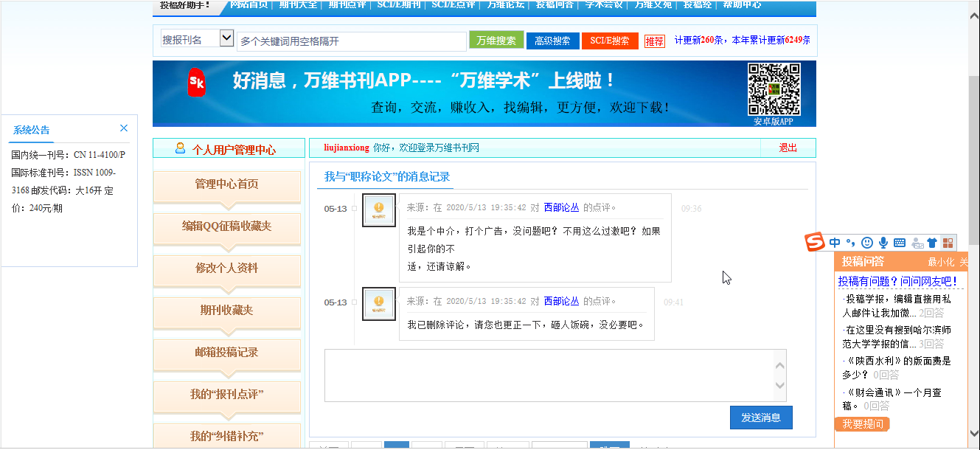This screenshot has height=450, width=980.
Task: Click the Sogou input method logo
Action: 814,242
